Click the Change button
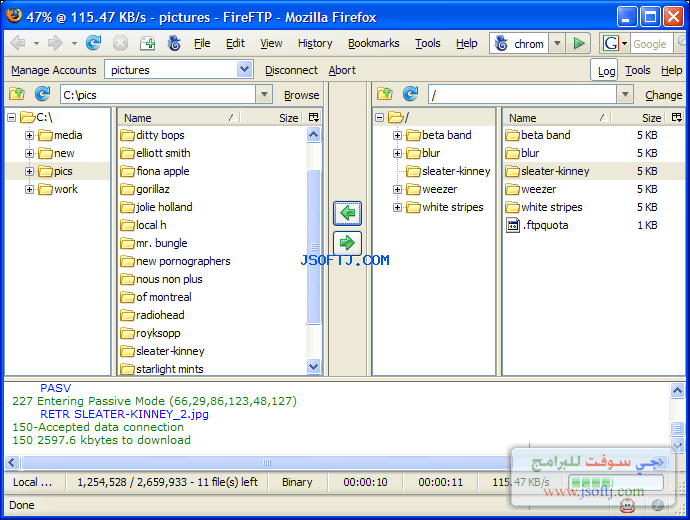 [x=664, y=95]
